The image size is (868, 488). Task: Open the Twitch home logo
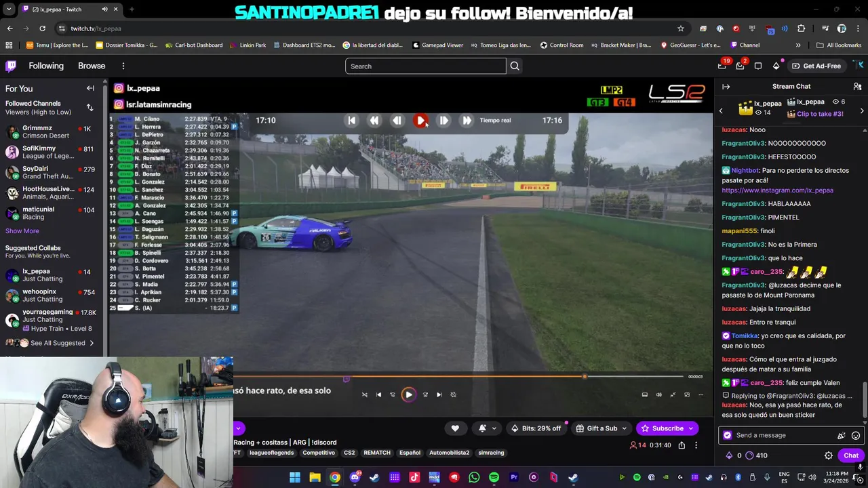pos(11,66)
